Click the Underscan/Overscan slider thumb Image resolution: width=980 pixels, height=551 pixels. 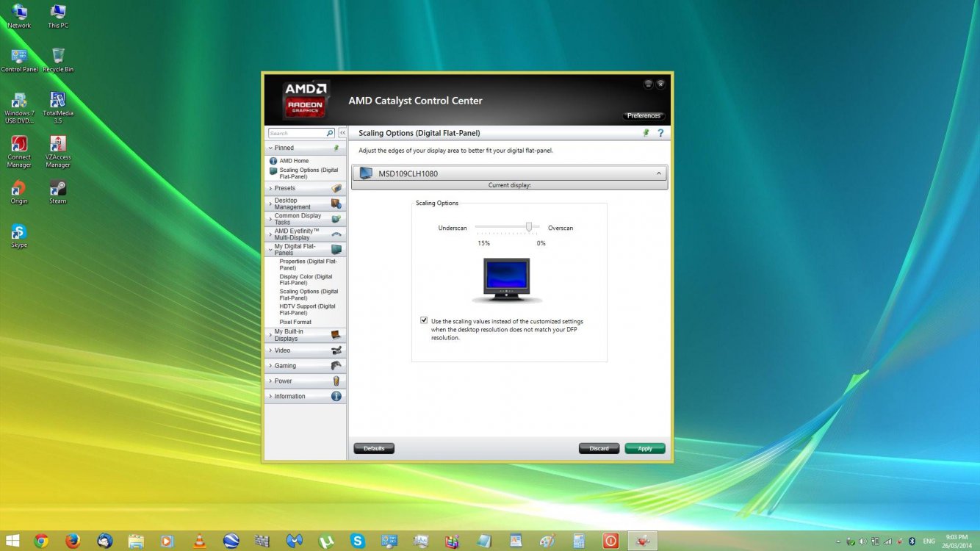click(x=528, y=227)
